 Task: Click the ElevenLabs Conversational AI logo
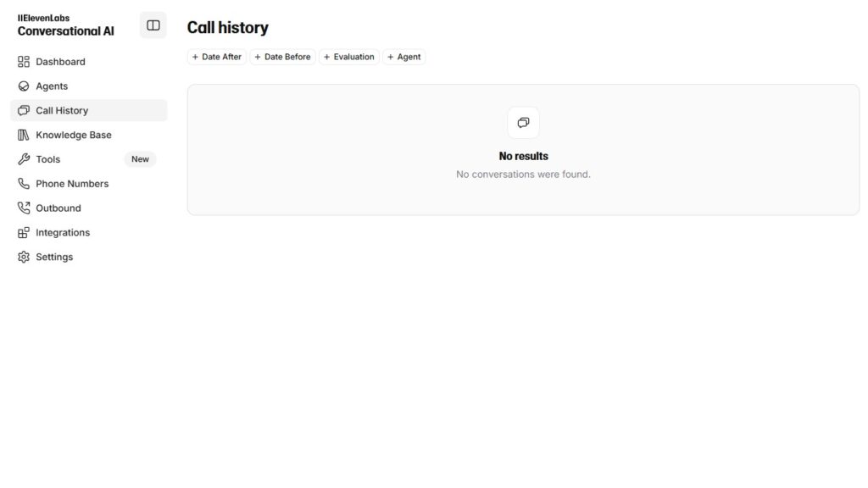tap(65, 25)
